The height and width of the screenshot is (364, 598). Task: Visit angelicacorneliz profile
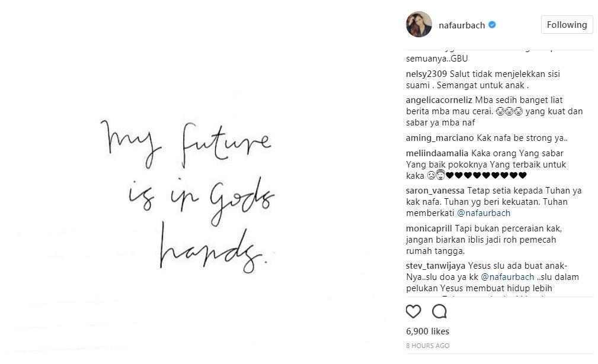439,100
